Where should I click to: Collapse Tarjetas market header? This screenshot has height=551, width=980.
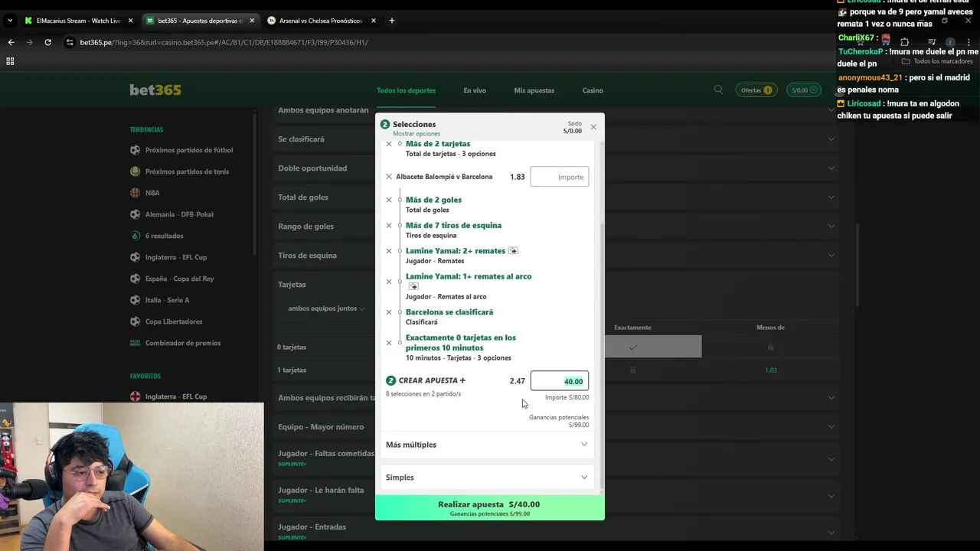click(x=556, y=285)
